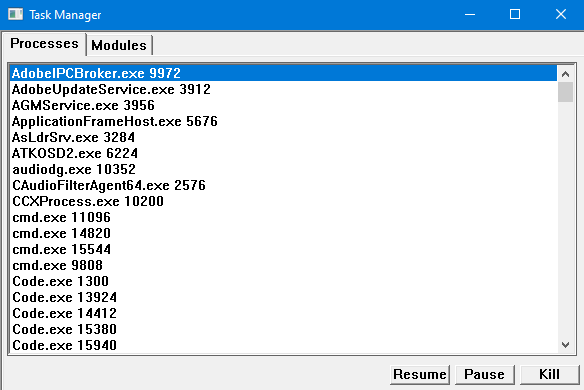Viewport: 584px width, 390px height.
Task: Close the Task Manager window
Action: [x=561, y=15]
